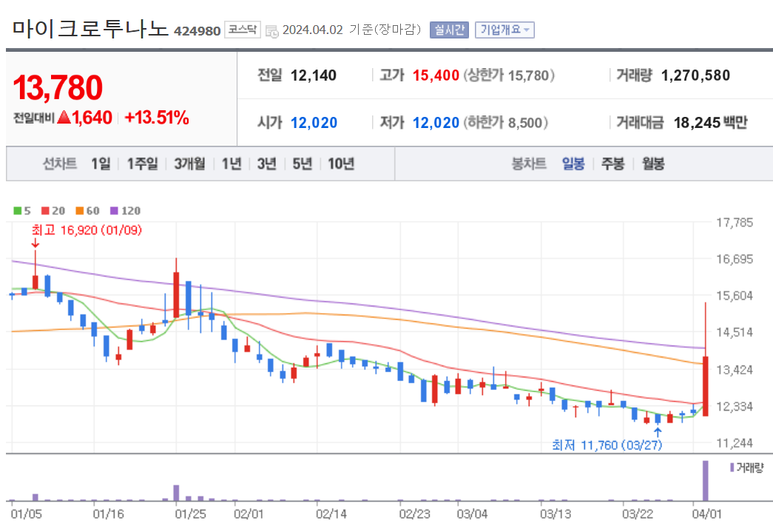Image resolution: width=773 pixels, height=532 pixels.
Task: Click the 14,514 price axis label
Action: tap(735, 332)
